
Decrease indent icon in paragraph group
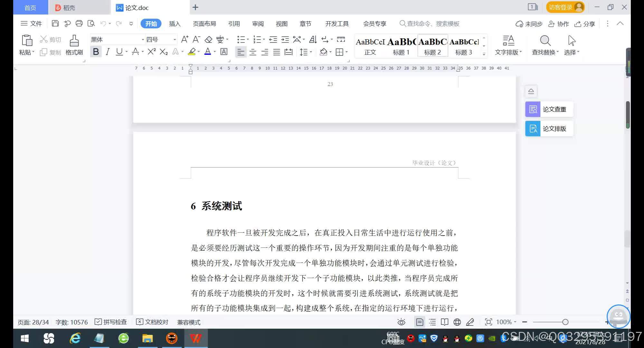pos(273,39)
